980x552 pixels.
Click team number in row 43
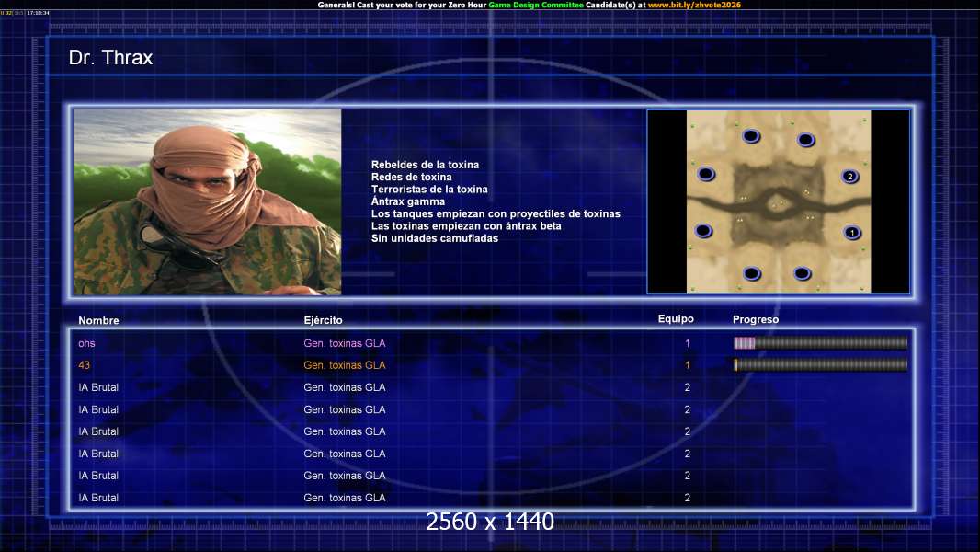(688, 365)
